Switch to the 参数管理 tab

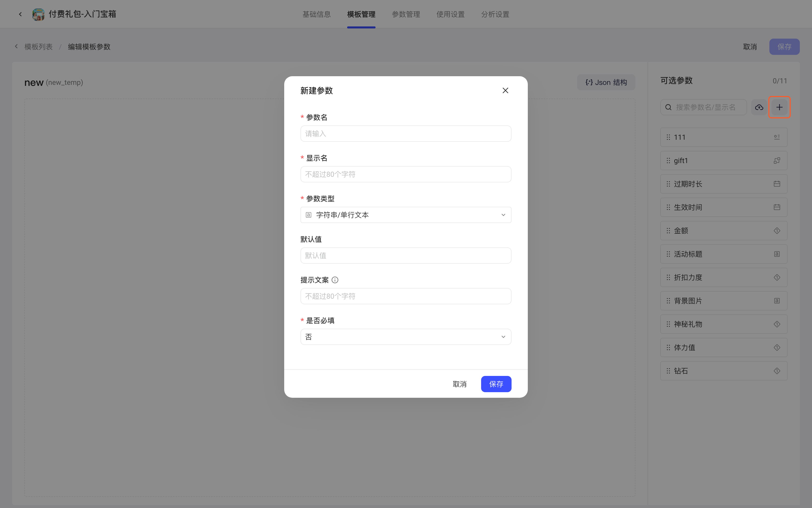[x=406, y=14]
